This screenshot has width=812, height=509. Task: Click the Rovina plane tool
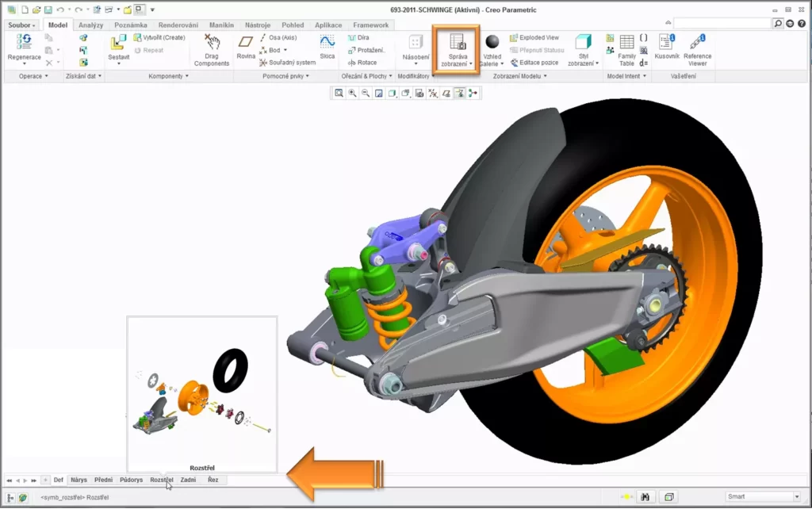point(246,47)
